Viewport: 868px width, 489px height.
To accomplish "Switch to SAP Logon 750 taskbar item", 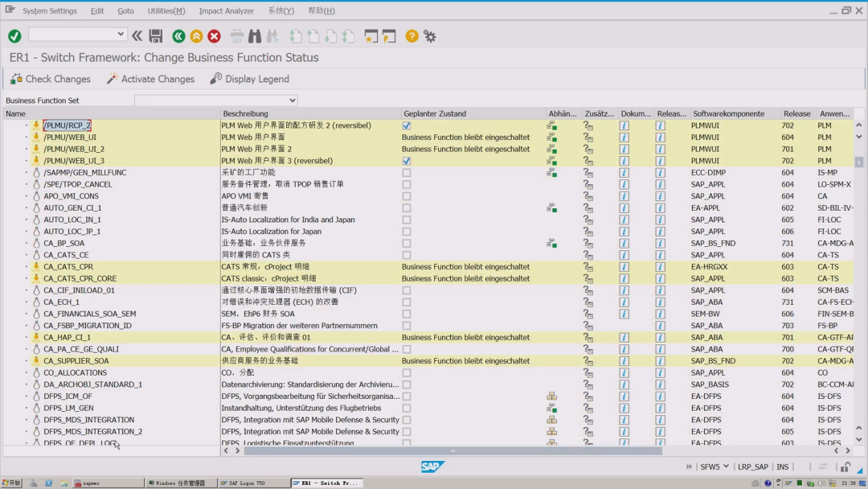I will 253,483.
